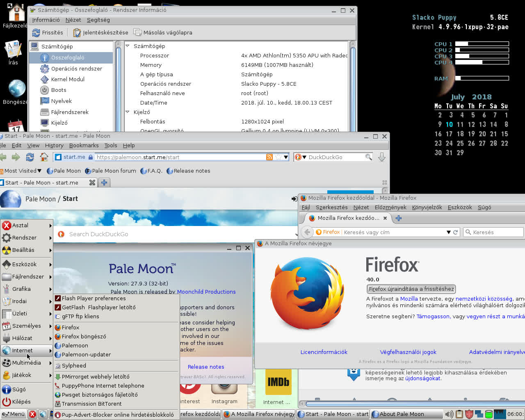Expand the Asztal submenu in the start menu

pos(27,225)
